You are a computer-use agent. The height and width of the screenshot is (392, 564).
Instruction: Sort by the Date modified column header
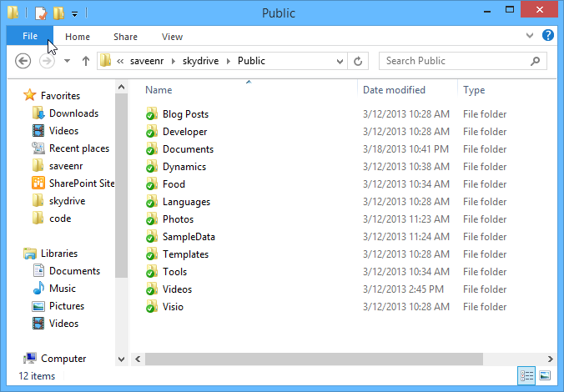[394, 90]
